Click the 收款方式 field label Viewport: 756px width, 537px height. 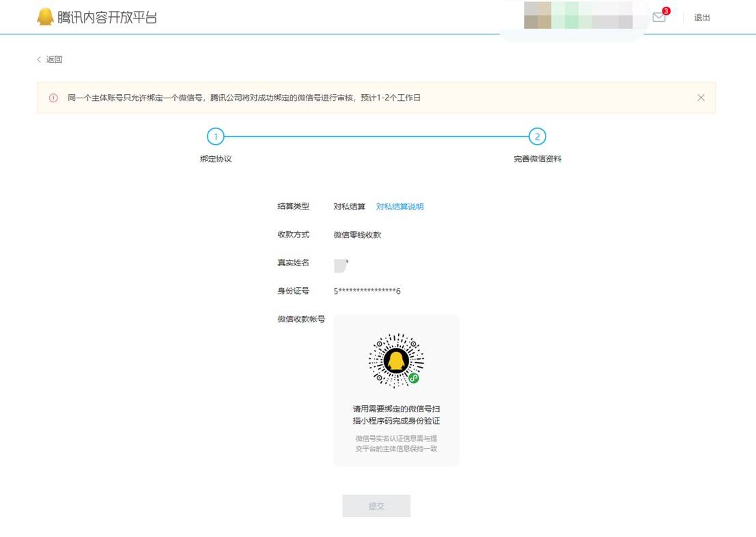tap(293, 235)
